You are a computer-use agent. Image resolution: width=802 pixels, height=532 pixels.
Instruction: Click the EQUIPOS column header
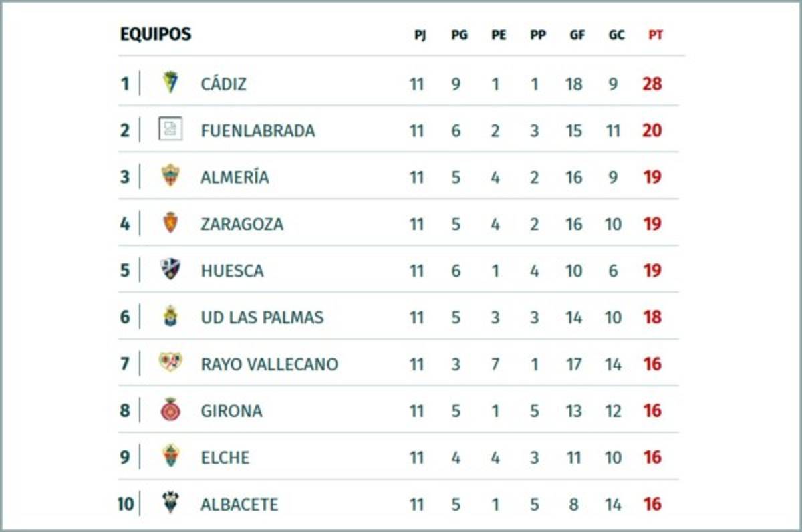point(155,34)
